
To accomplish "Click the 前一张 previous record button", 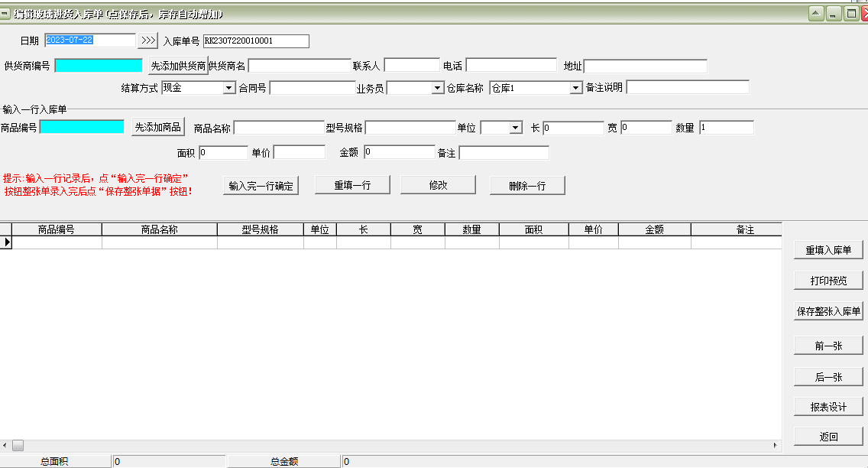I will (828, 345).
